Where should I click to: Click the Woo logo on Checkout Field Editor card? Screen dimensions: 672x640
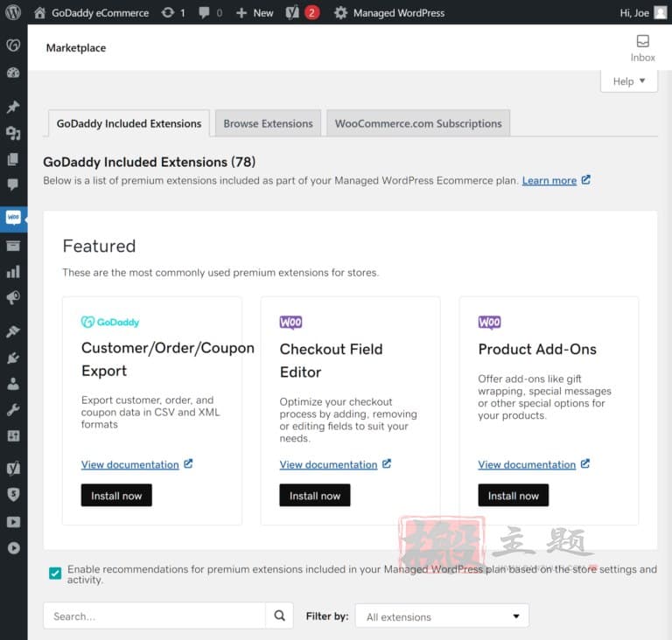[290, 322]
